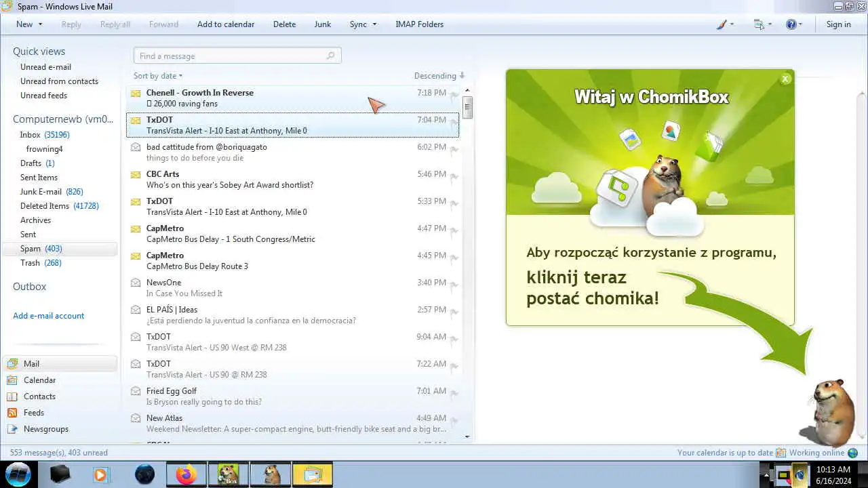
Task: Collapse the Computernewb account folder tree
Action: (63, 119)
